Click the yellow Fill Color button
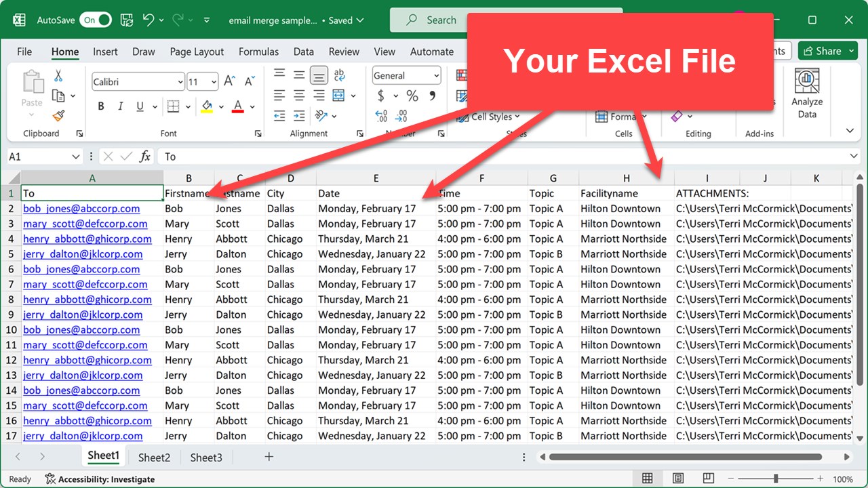The image size is (868, 488). click(x=207, y=107)
